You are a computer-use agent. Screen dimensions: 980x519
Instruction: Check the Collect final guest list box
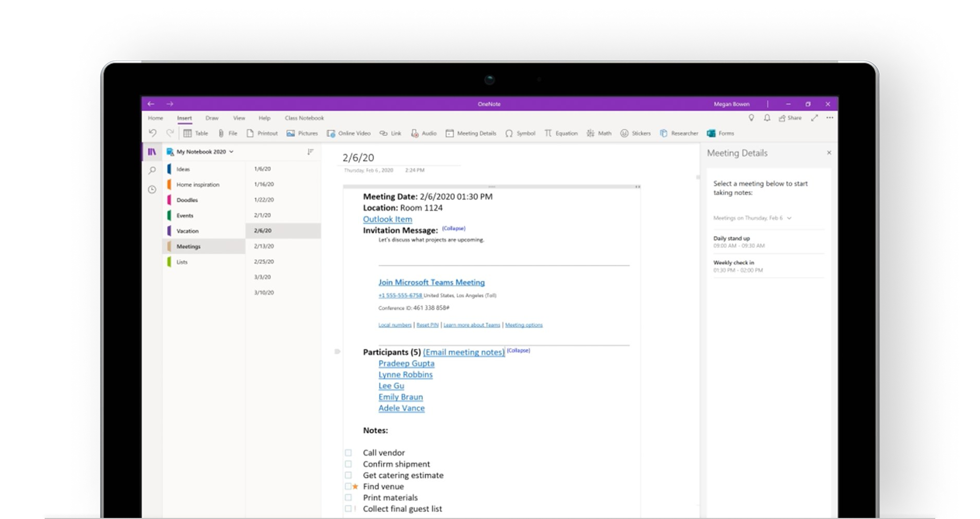coord(348,509)
